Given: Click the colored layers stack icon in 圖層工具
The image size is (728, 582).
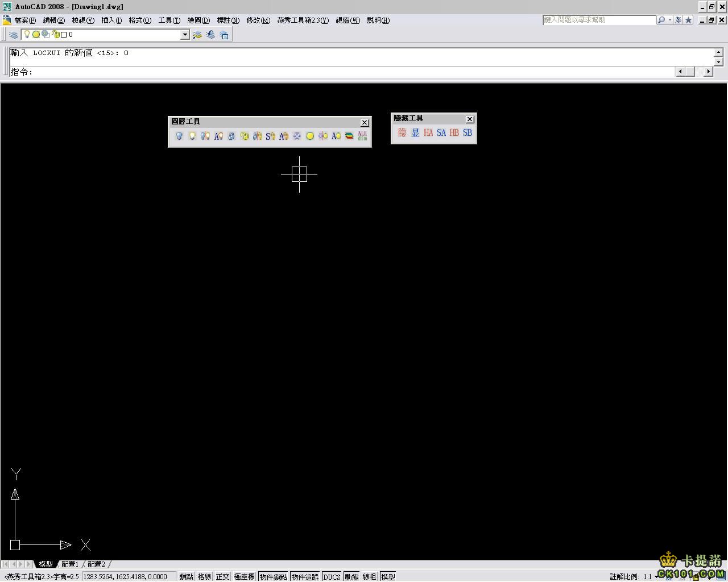Looking at the screenshot, I should point(349,136).
